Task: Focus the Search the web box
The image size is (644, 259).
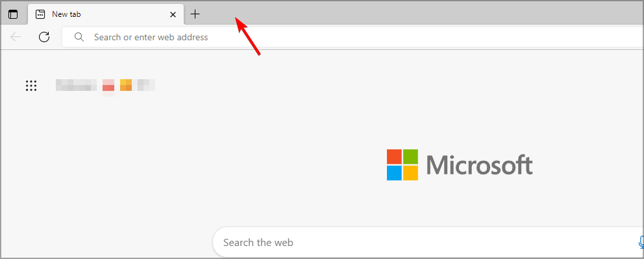Action: coord(428,242)
